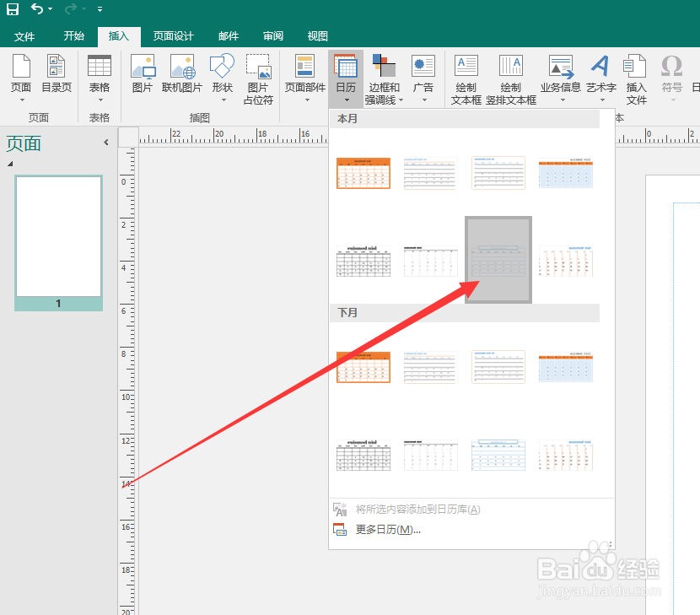Click the 日历 calendar button
Screen dimensions: 700x615
pyautogui.click(x=346, y=78)
